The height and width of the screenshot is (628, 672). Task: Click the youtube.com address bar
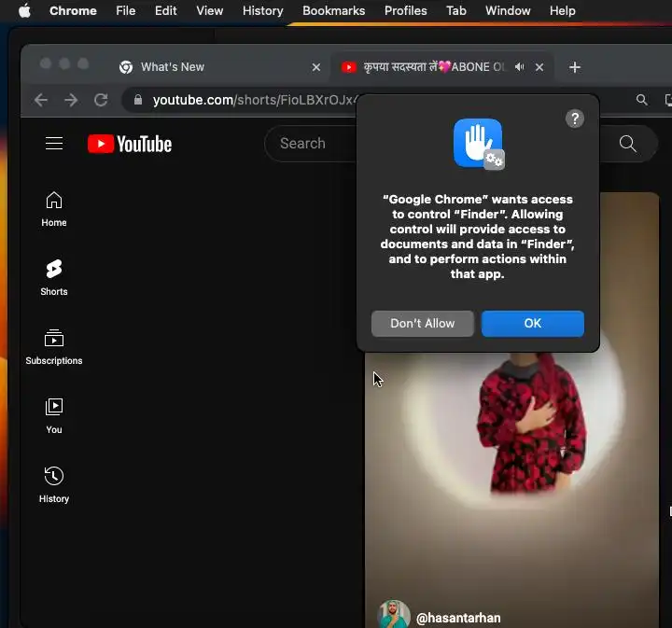(255, 100)
